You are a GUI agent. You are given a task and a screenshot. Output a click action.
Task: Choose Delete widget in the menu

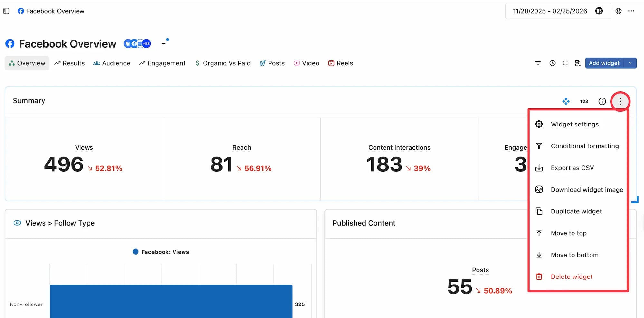[x=572, y=276]
